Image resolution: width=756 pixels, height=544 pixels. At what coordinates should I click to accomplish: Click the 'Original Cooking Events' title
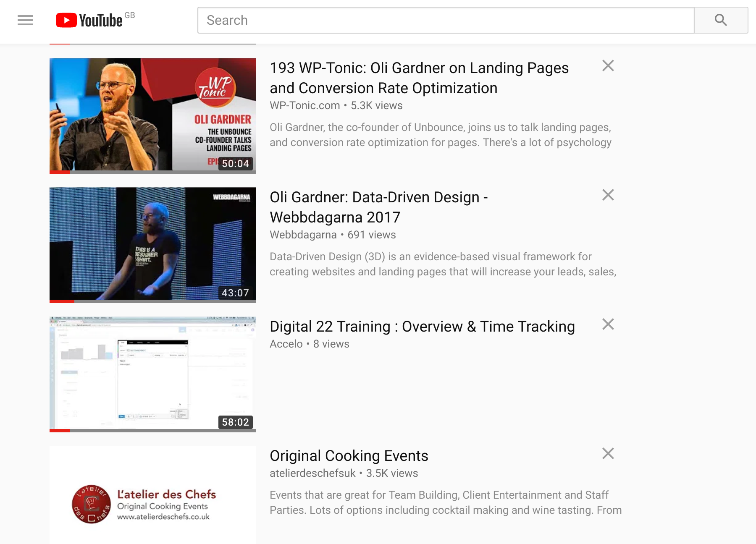[x=349, y=456]
